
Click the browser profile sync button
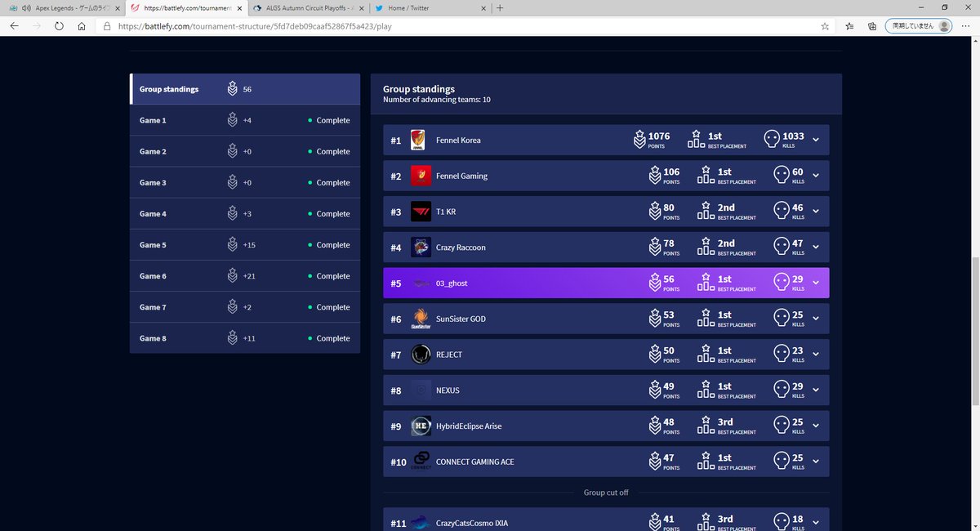[x=920, y=26]
